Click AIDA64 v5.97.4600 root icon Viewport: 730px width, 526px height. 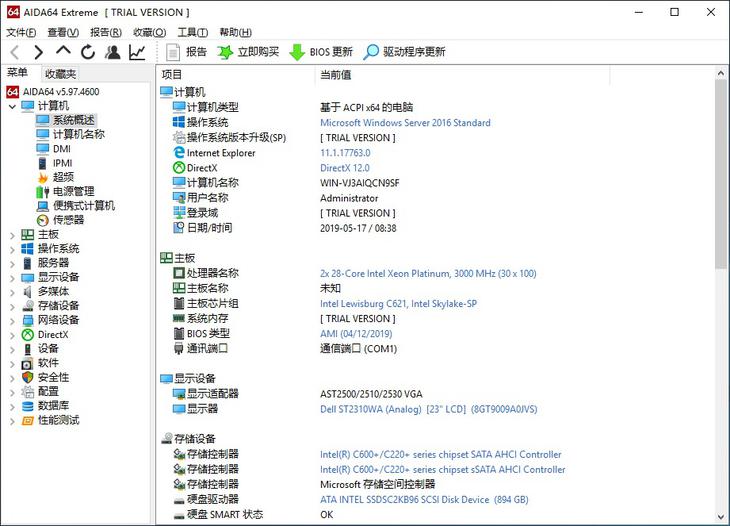(13, 92)
